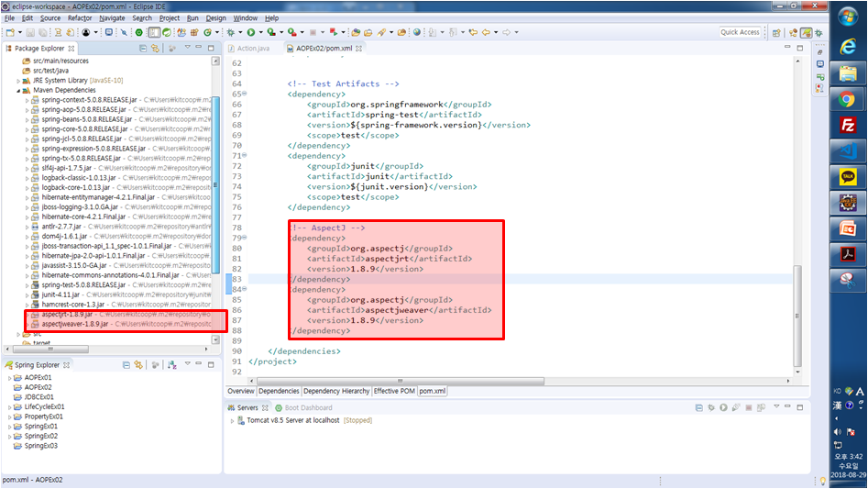This screenshot has width=868, height=489.
Task: Select the JDBCEx01 project in Spring Explorer
Action: tap(38, 397)
